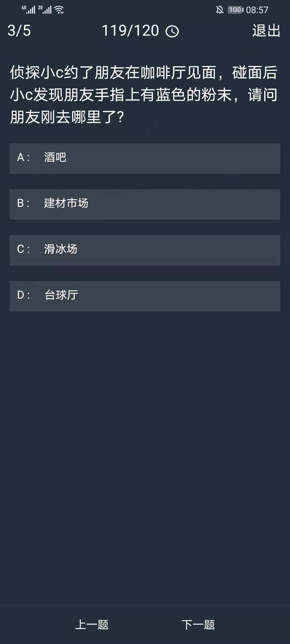Tap the Wi-Fi signal status icon
The width and height of the screenshot is (290, 644).
pyautogui.click(x=59, y=10)
